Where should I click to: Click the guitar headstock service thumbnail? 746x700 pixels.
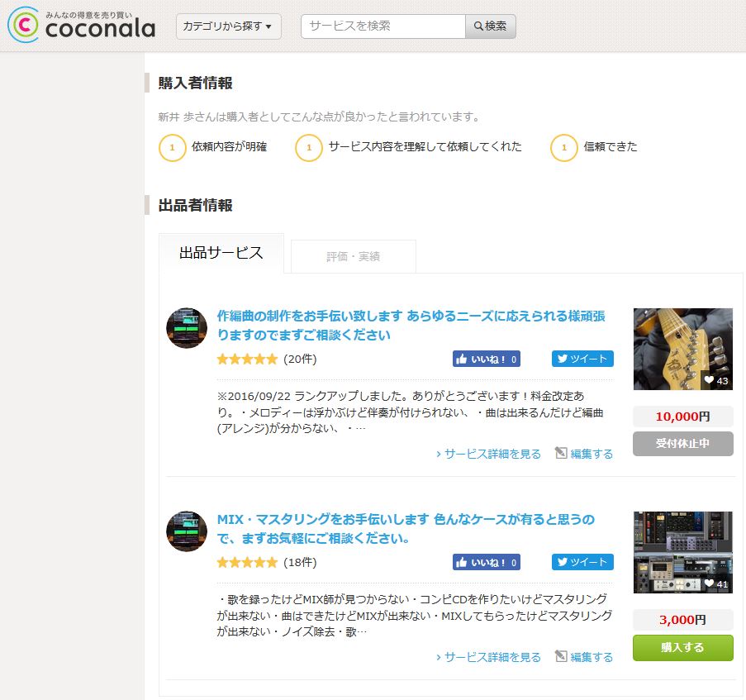682,349
